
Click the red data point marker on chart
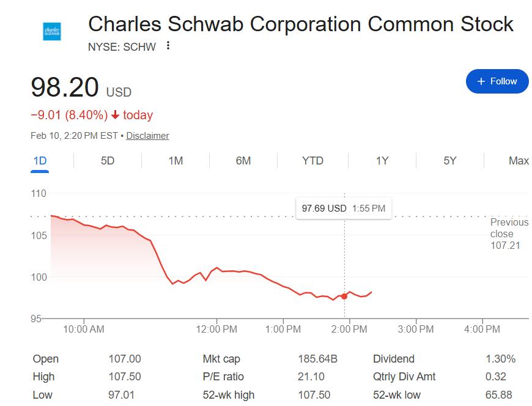(x=344, y=296)
